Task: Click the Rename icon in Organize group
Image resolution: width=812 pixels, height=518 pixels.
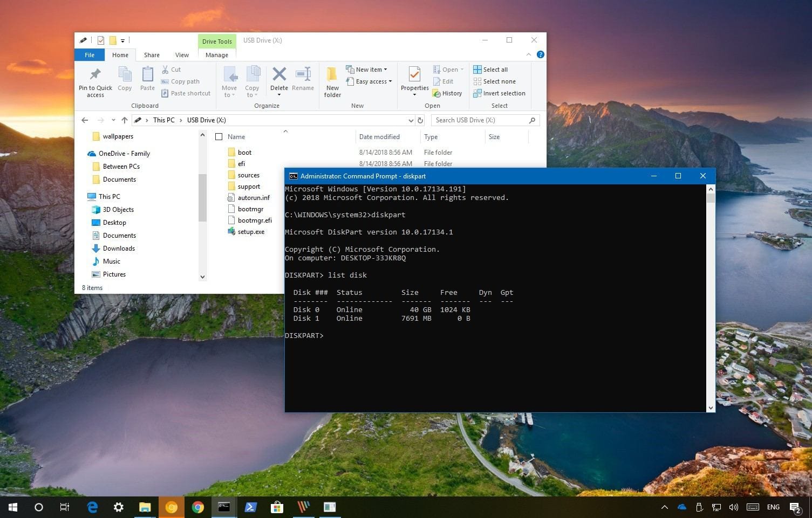Action: 303,74
